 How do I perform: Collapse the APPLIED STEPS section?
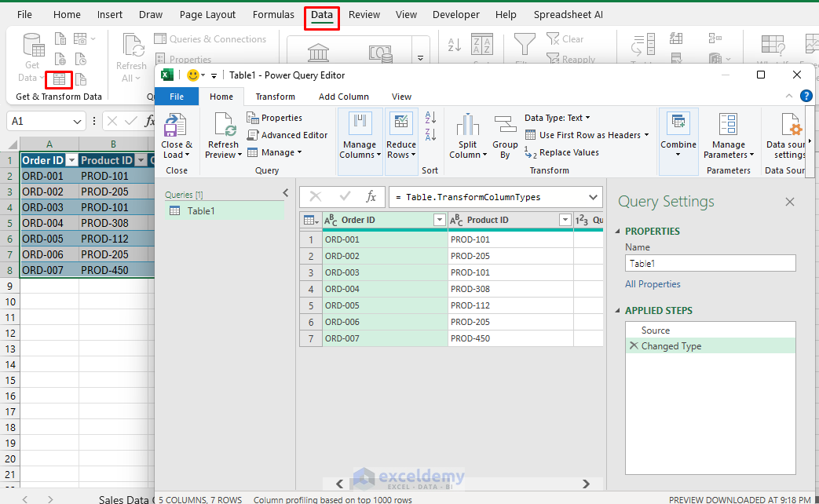click(619, 310)
